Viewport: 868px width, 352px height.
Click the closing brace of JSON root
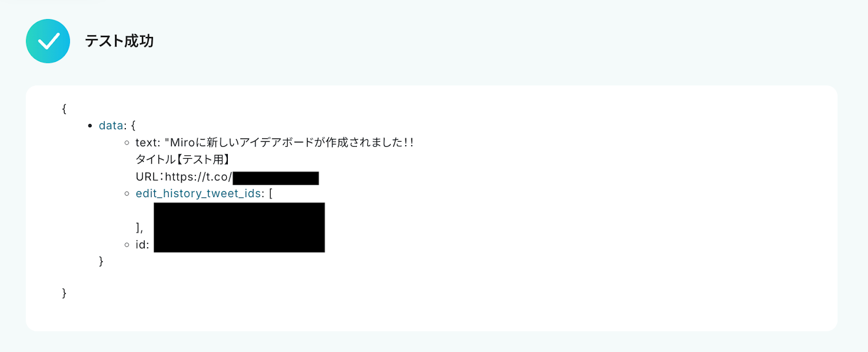(x=64, y=293)
